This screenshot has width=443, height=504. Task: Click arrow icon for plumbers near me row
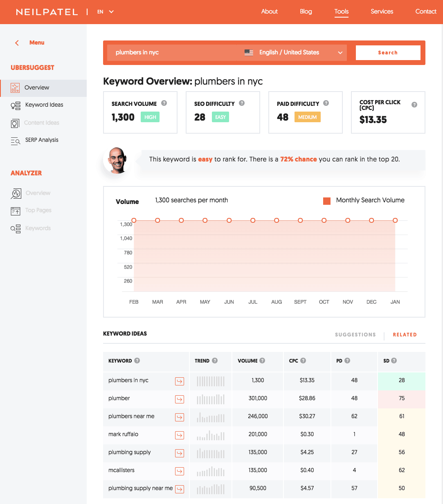(180, 417)
